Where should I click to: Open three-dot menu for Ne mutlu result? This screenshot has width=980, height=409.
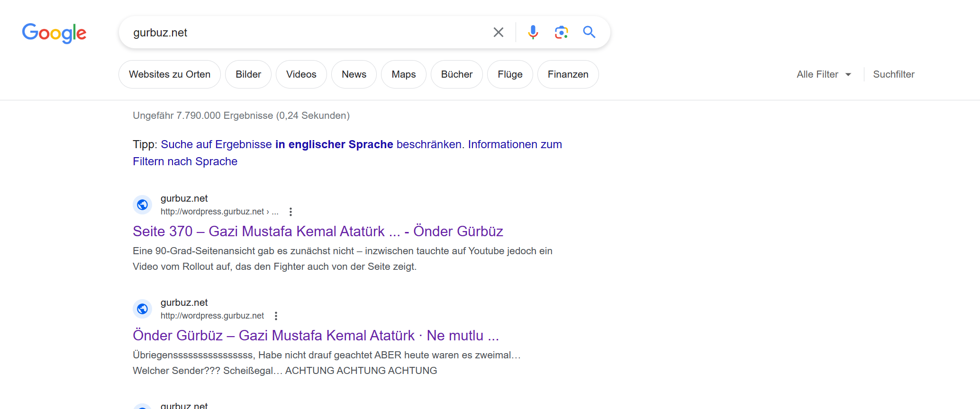[x=276, y=316]
